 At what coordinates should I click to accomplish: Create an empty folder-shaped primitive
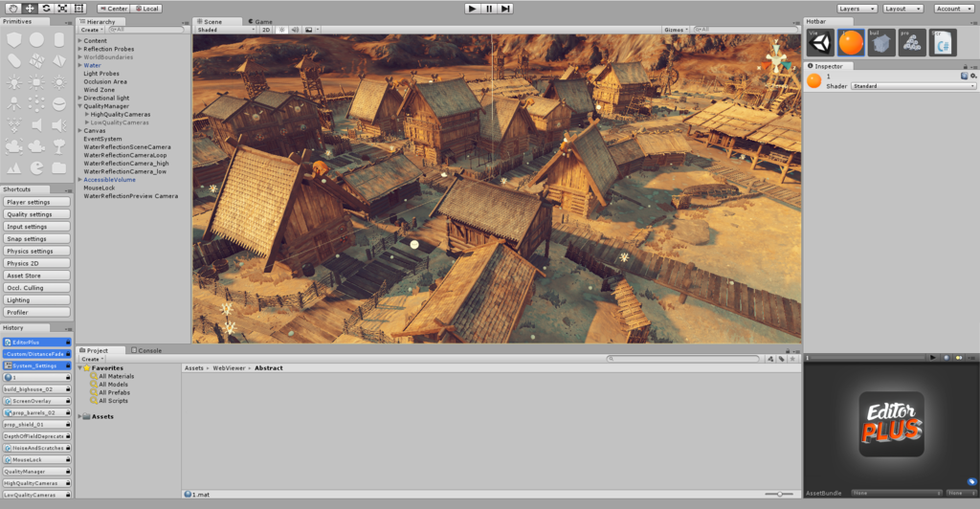coord(58,167)
